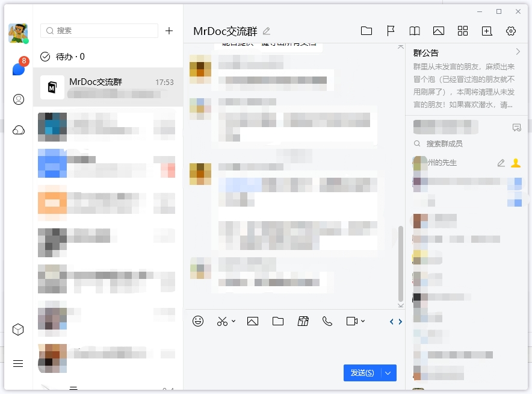The height and width of the screenshot is (394, 532).
Task: Edit the MrDoc交流群 group name pencil
Action: (x=267, y=31)
